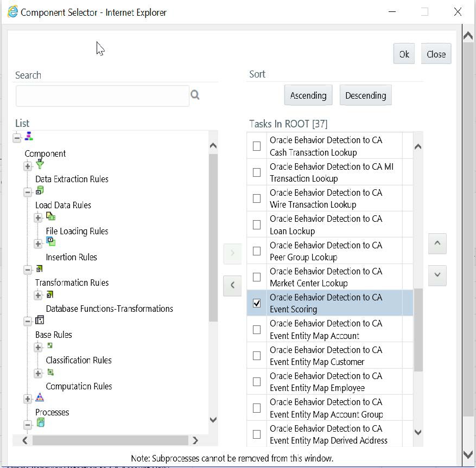Move selected task down with arrow button
Viewport: 476px width, 468px height.
pos(437,275)
